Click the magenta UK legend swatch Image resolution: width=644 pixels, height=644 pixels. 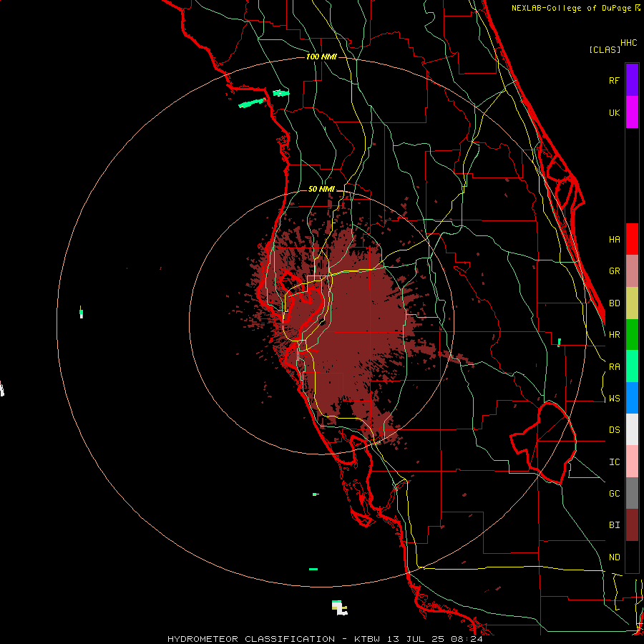pos(632,112)
